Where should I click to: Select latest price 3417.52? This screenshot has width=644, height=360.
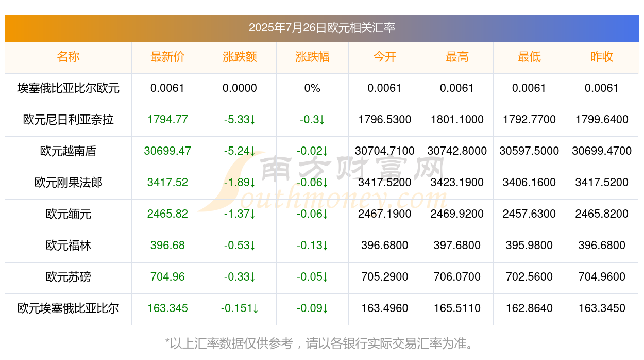[167, 183]
